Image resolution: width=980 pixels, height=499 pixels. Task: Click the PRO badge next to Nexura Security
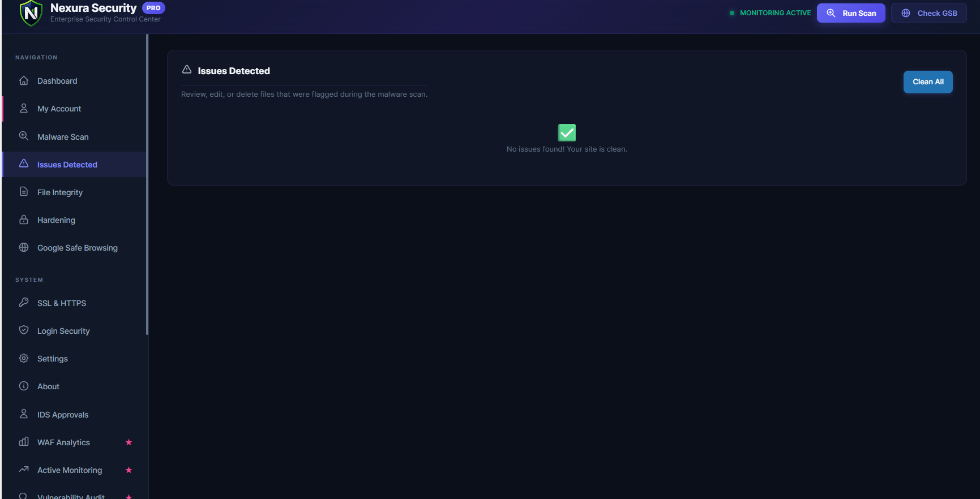tap(153, 8)
